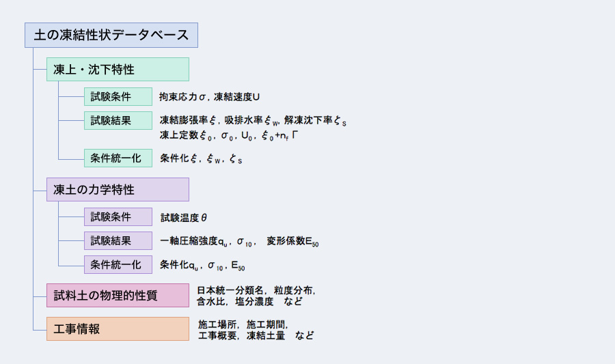Select the 試験温度θ text
The height and width of the screenshot is (364, 615).
tap(183, 218)
